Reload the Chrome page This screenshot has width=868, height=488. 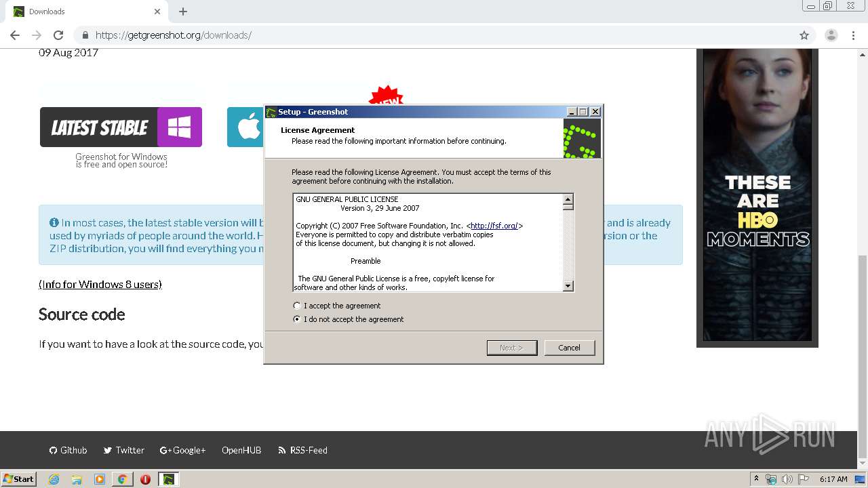pyautogui.click(x=58, y=35)
